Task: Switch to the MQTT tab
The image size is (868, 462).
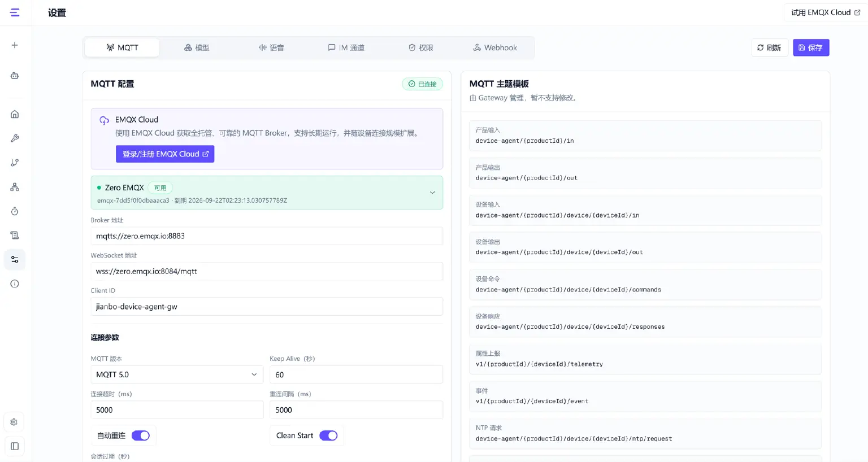Action: coord(122,47)
